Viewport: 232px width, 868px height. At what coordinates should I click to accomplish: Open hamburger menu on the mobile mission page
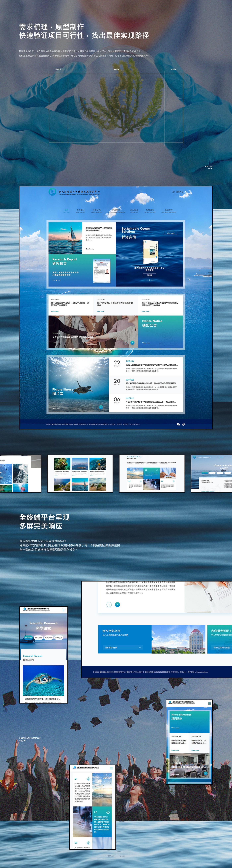point(112,768)
